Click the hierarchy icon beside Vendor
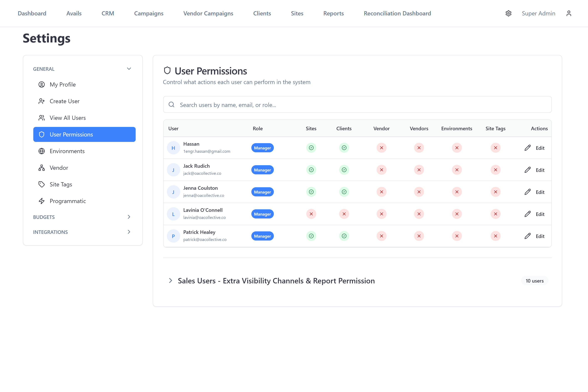 pyautogui.click(x=41, y=168)
